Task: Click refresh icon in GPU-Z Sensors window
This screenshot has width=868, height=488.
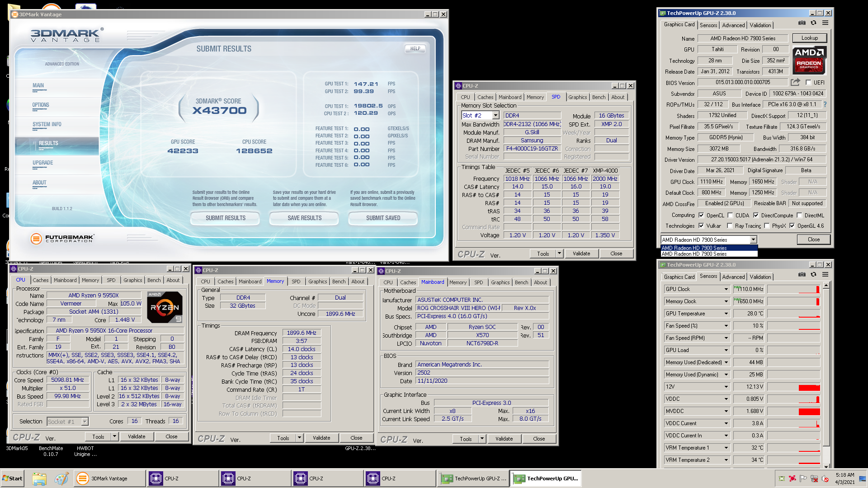Action: tap(813, 274)
